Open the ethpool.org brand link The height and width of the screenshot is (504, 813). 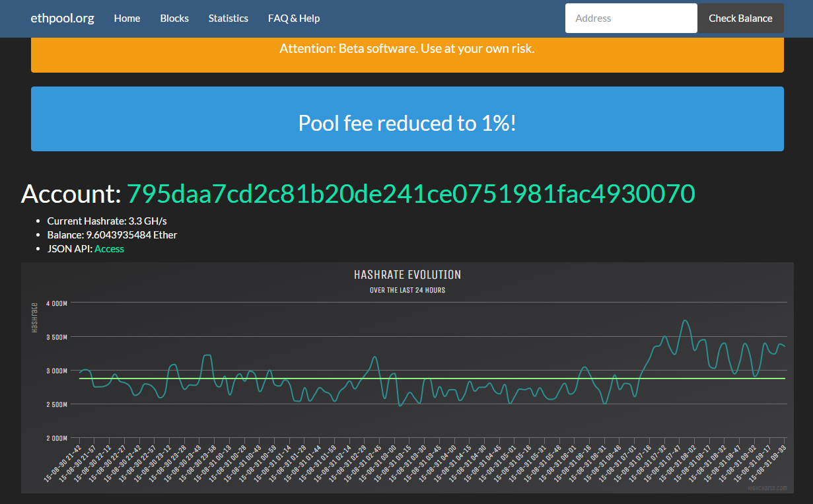tap(62, 18)
